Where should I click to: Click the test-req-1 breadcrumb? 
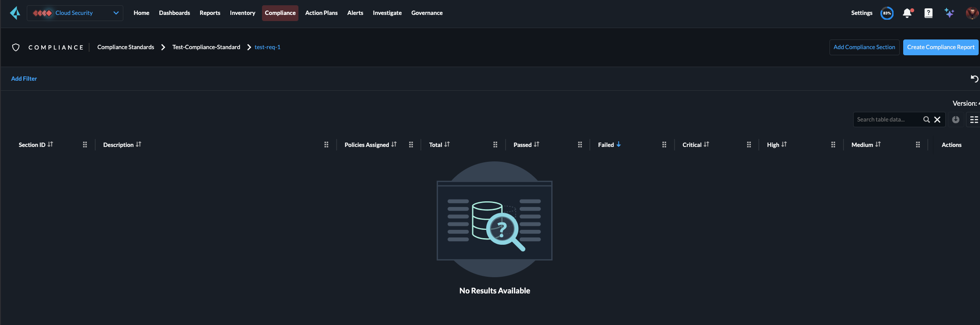(x=267, y=47)
